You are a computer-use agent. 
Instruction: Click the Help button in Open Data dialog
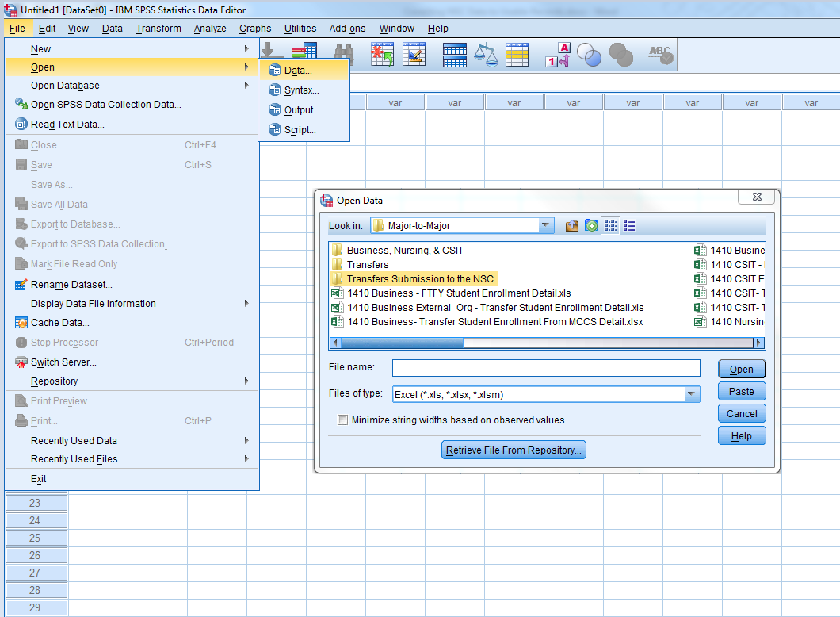point(742,436)
